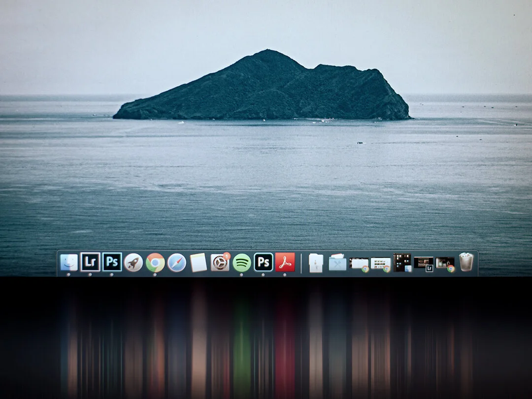Open the Photoshop icon beside Spotify
Image resolution: width=532 pixels, height=399 pixels.
point(264,262)
